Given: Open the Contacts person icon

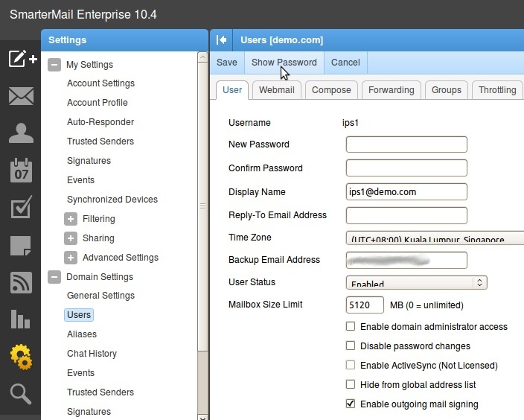Looking at the screenshot, I should click(x=21, y=133).
